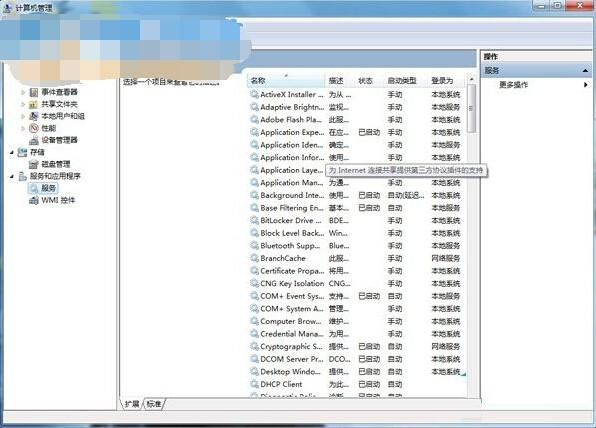Click the Block Level Backup service icon
Image resolution: width=596 pixels, height=428 pixels.
pyautogui.click(x=254, y=233)
